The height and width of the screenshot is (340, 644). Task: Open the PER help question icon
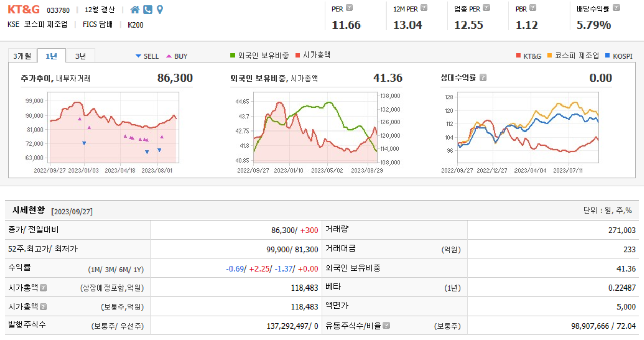tap(349, 8)
